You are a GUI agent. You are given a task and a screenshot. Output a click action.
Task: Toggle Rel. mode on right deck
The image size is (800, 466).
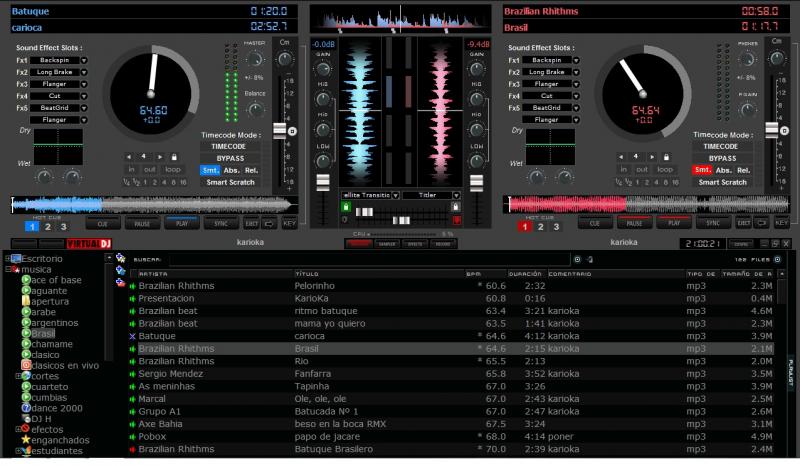744,170
